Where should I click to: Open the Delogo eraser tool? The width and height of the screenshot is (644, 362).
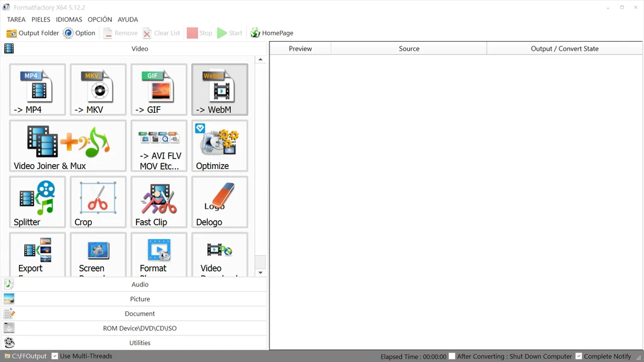219,202
